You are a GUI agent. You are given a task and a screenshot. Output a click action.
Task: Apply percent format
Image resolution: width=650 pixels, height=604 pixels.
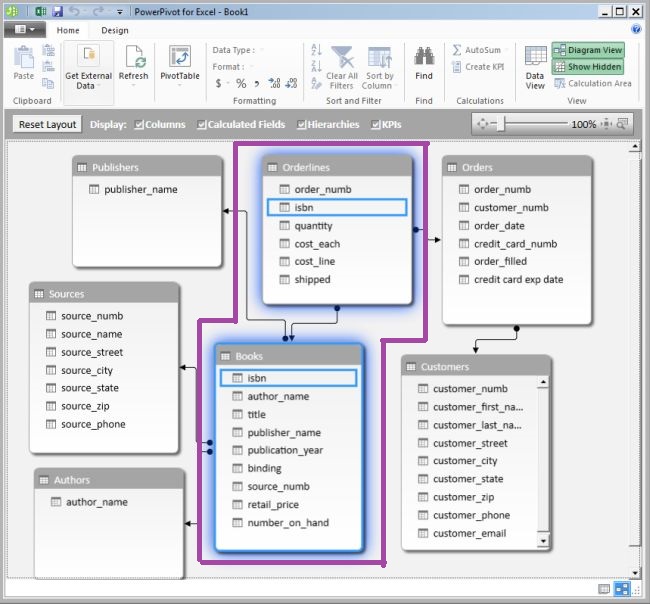tap(241, 83)
